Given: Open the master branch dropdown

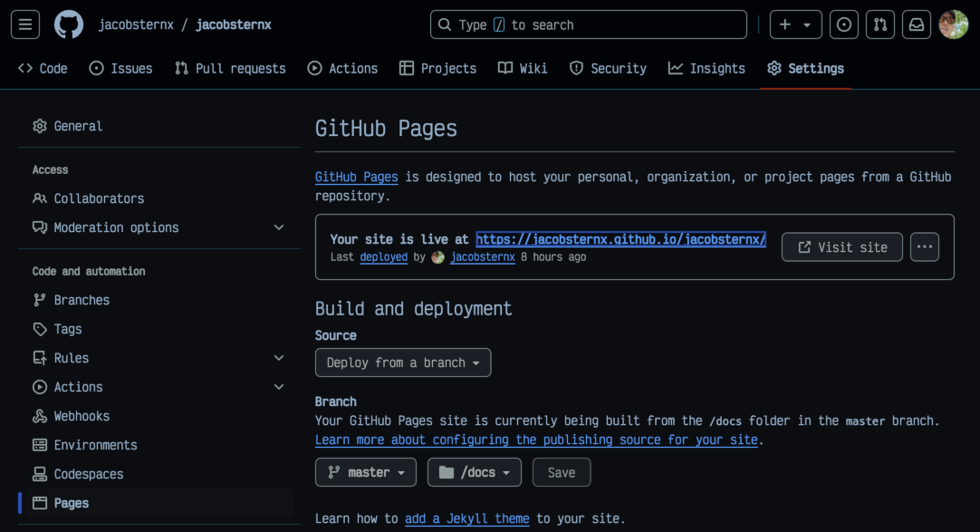Looking at the screenshot, I should tap(366, 472).
